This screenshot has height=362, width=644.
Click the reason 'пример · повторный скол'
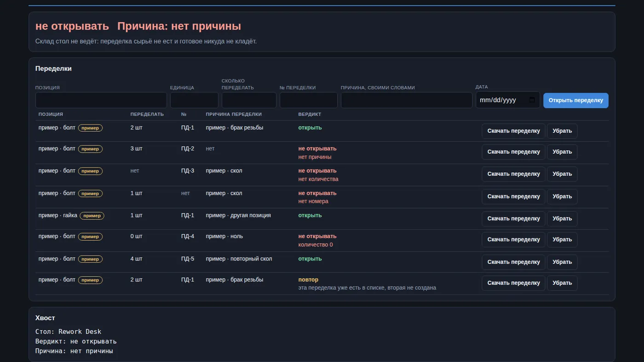(239, 259)
